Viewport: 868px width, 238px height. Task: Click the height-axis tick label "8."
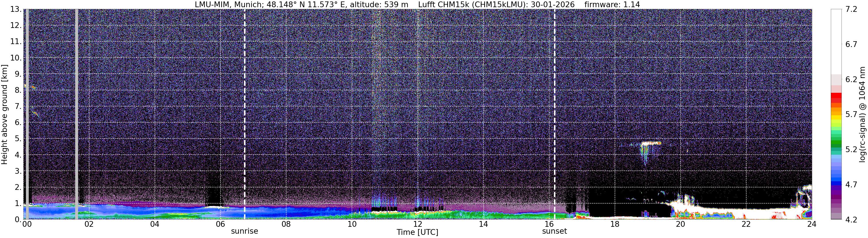tap(18, 90)
